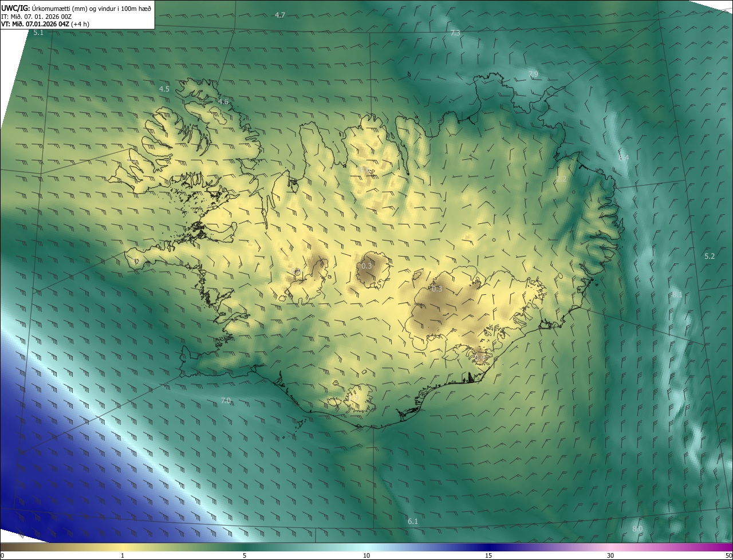Click the "15" tick label on the color scale
This screenshot has height=560, width=733.
(x=488, y=555)
